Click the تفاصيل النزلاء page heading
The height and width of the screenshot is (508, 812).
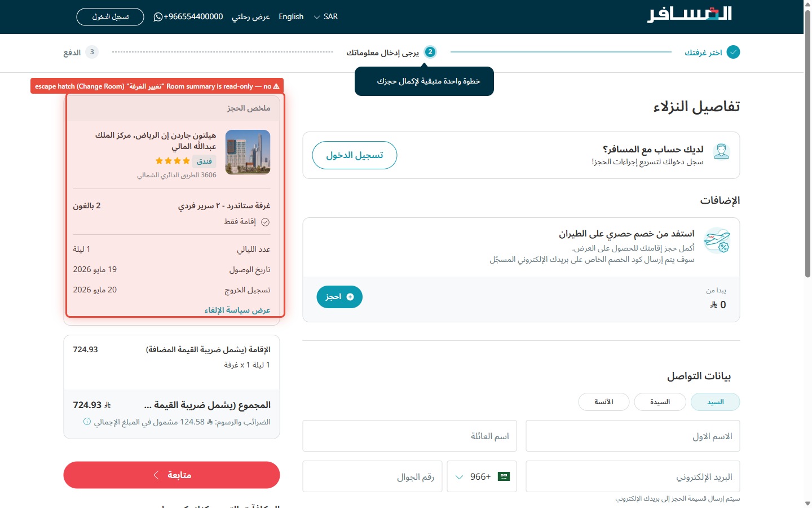point(696,107)
